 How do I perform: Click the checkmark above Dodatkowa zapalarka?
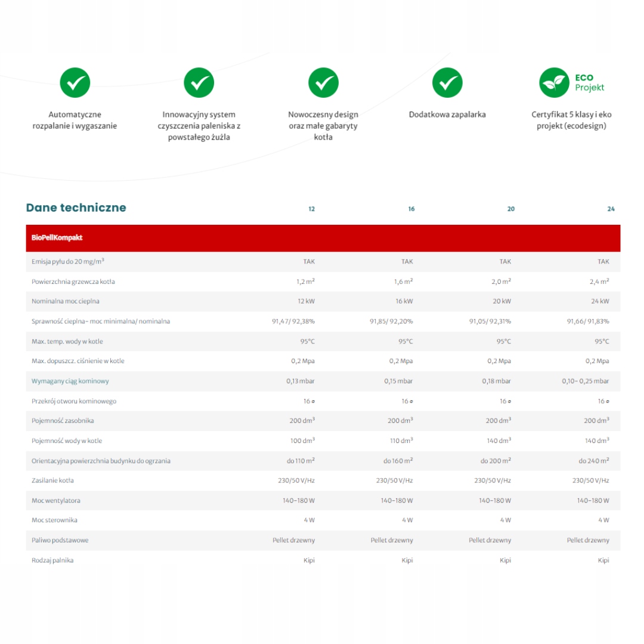pyautogui.click(x=447, y=83)
